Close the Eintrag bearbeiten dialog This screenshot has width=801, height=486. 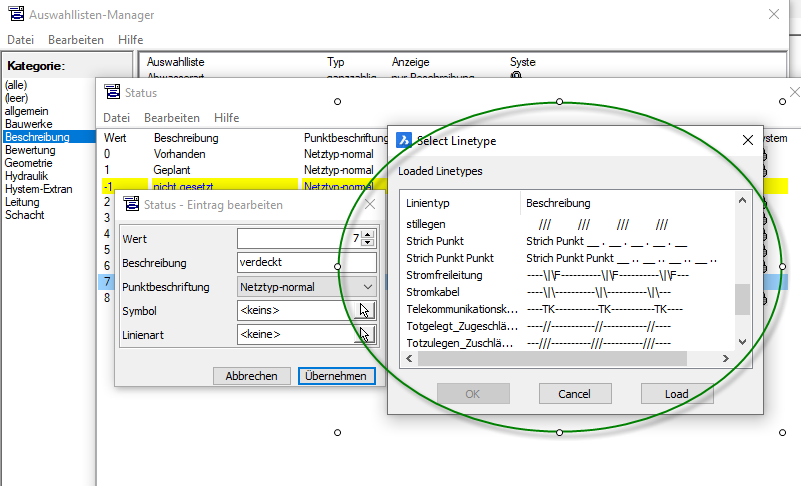click(x=369, y=205)
